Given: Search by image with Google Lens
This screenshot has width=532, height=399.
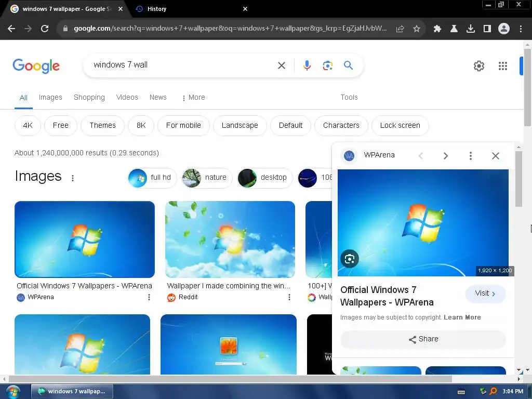Looking at the screenshot, I should [327, 65].
